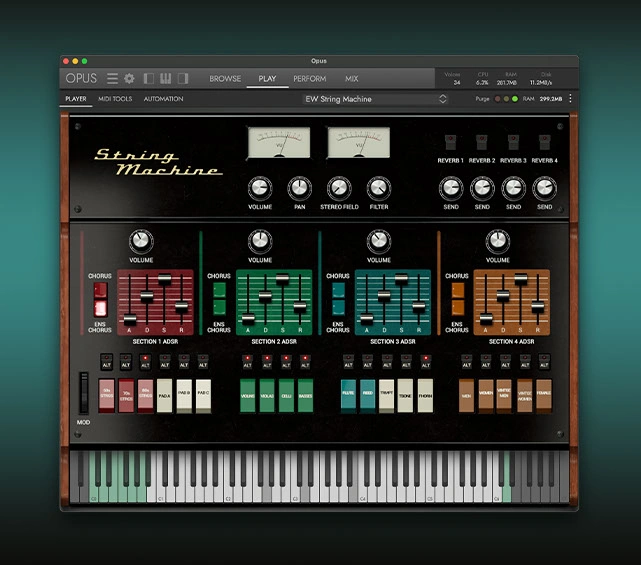Select the Fhorn preset key
This screenshot has width=641, height=565.
click(425, 395)
